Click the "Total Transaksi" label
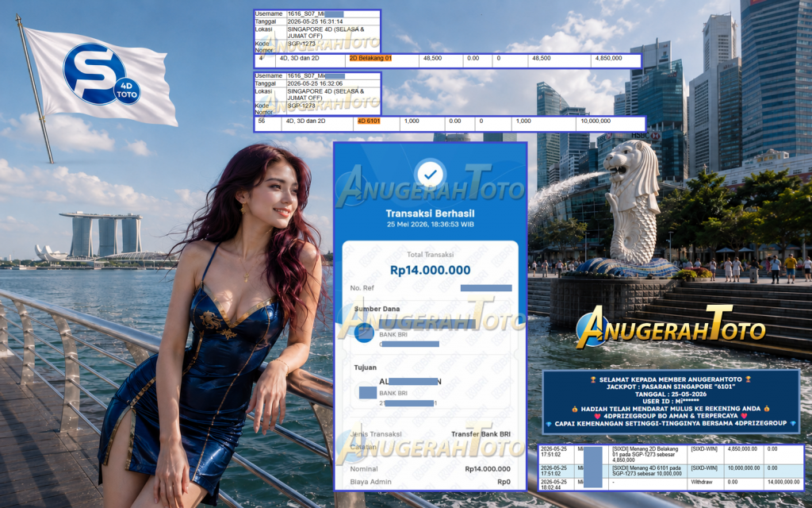812x508 pixels. pos(430,255)
